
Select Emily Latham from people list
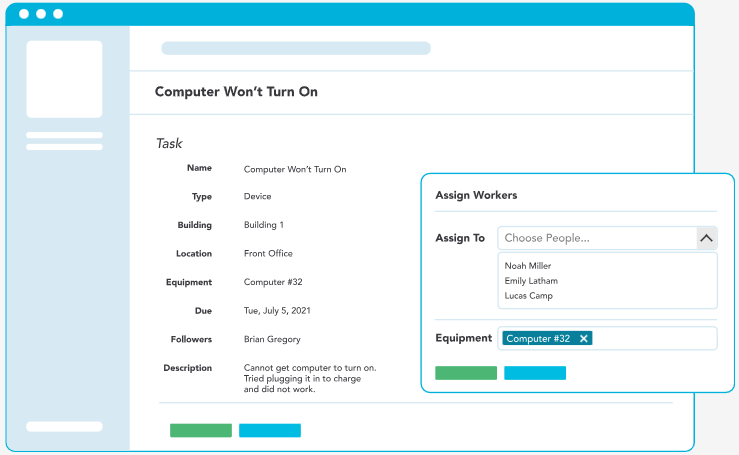click(531, 281)
